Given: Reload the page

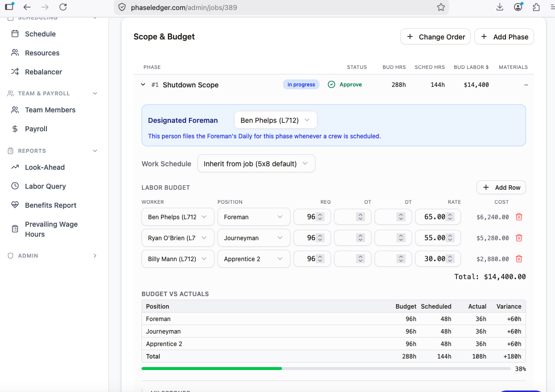Looking at the screenshot, I should coord(63,7).
